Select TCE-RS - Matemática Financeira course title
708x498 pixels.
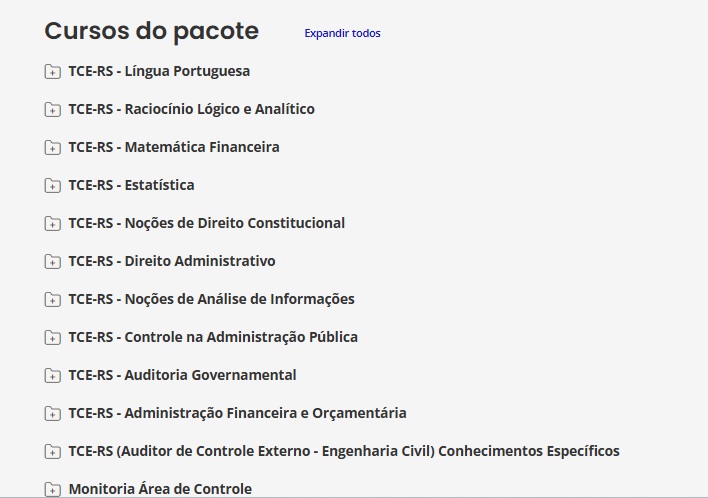[174, 147]
